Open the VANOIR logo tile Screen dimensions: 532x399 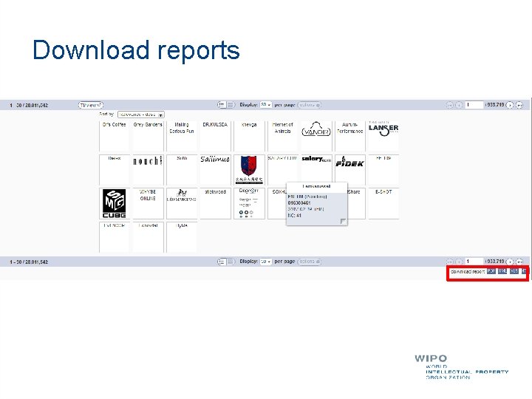pyautogui.click(x=316, y=136)
